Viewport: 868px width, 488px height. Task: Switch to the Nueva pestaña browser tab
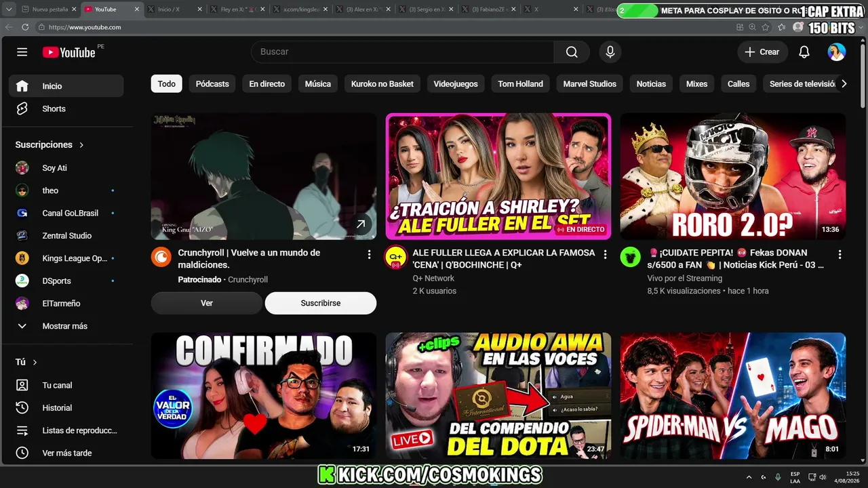click(49, 9)
